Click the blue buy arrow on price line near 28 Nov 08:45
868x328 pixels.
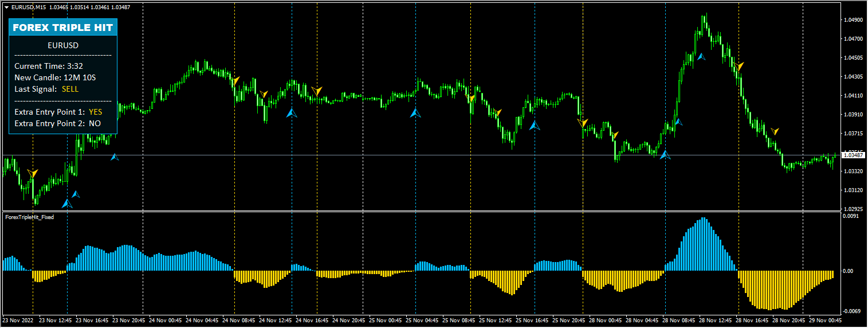(665, 154)
